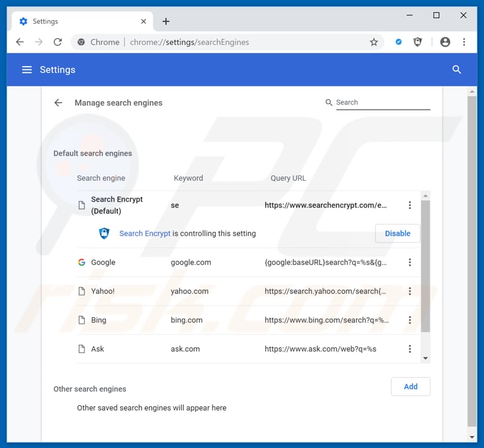Click the Query URL column header

pos(288,178)
